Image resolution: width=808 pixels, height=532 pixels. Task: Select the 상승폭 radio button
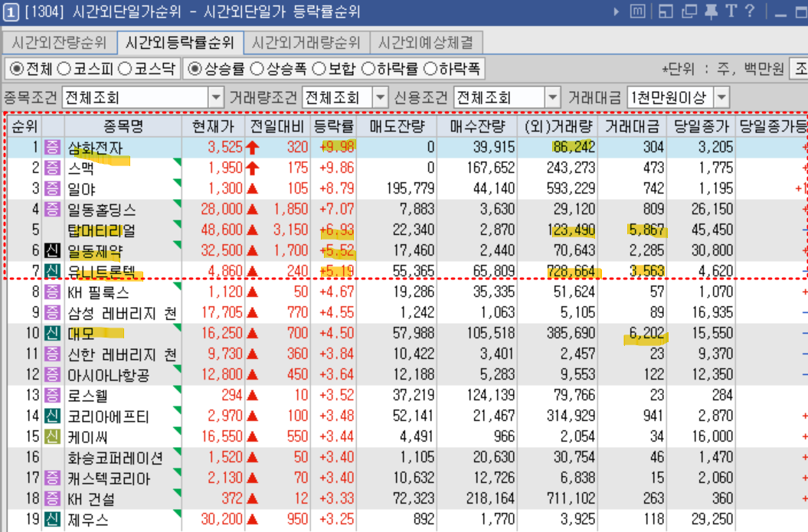tap(257, 68)
